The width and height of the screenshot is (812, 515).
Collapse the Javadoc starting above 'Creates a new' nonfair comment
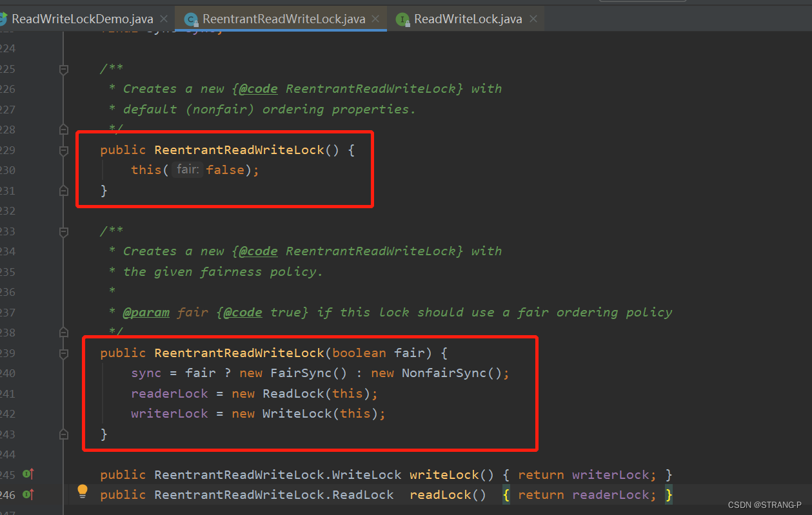[63, 68]
